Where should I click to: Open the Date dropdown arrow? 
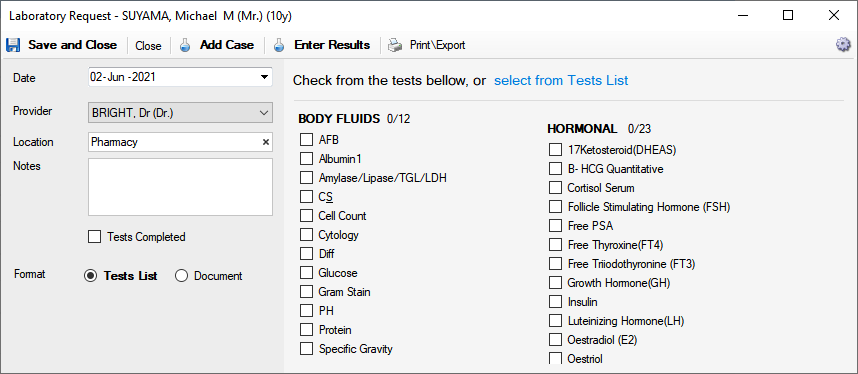tap(264, 77)
